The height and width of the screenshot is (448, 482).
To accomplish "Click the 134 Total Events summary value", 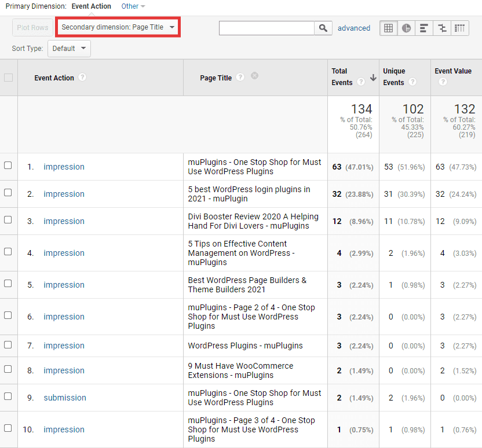I will coord(362,109).
